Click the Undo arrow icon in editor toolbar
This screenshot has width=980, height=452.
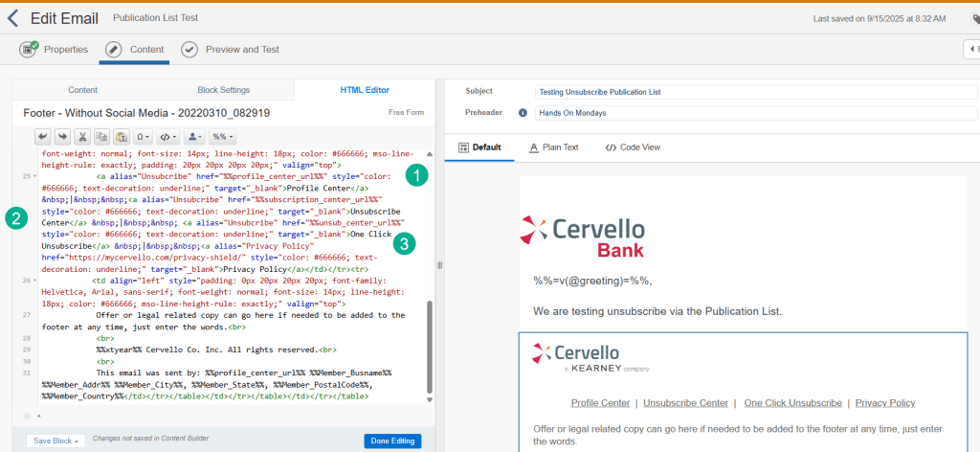(43, 137)
